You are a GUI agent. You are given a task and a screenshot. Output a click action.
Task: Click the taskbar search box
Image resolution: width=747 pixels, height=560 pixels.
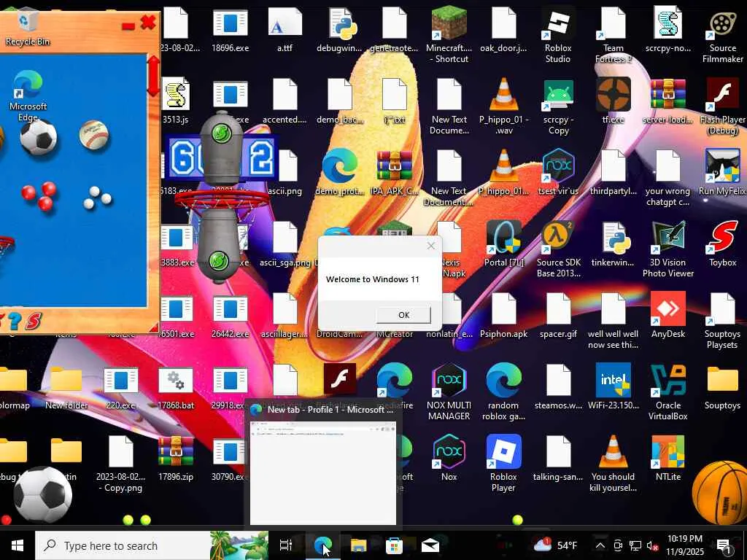point(152,545)
